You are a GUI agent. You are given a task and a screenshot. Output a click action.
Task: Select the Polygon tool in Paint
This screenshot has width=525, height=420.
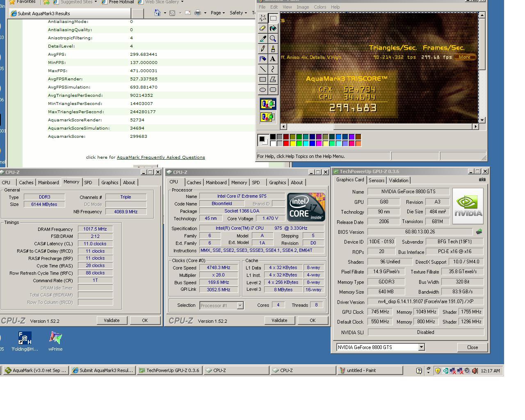273,80
